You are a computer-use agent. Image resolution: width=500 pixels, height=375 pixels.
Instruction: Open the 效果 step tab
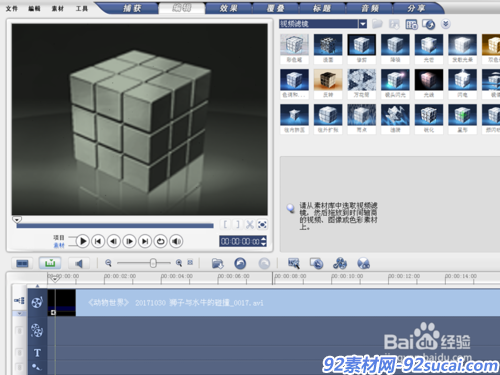pos(229,8)
